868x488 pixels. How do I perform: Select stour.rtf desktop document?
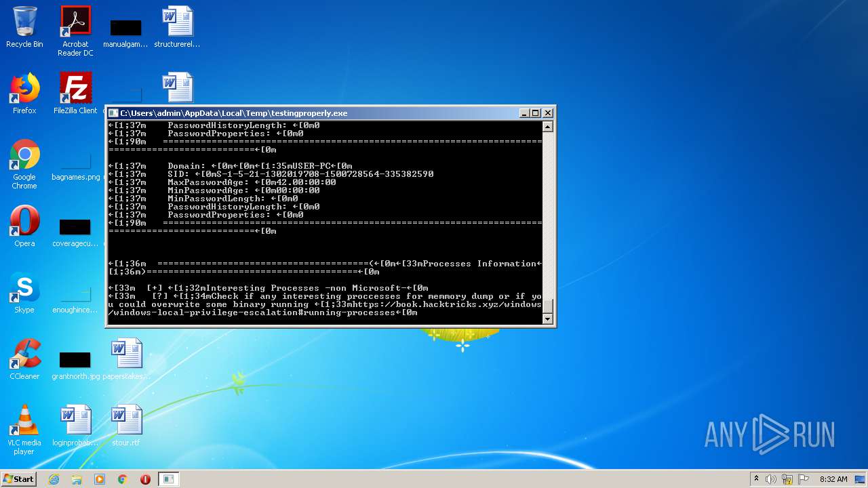(x=126, y=426)
